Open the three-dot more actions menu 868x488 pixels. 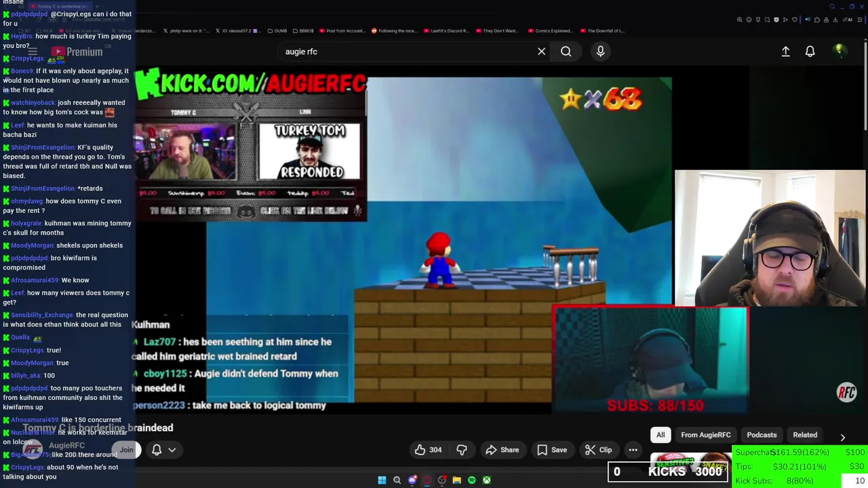coord(633,450)
